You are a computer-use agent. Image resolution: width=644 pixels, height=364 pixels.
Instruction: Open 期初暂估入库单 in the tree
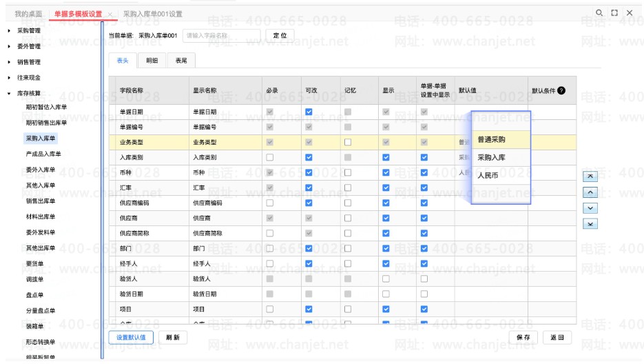coord(46,107)
